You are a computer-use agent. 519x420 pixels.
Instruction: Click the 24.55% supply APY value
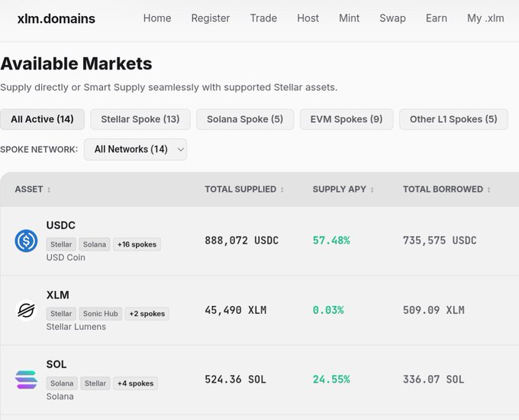click(x=331, y=380)
